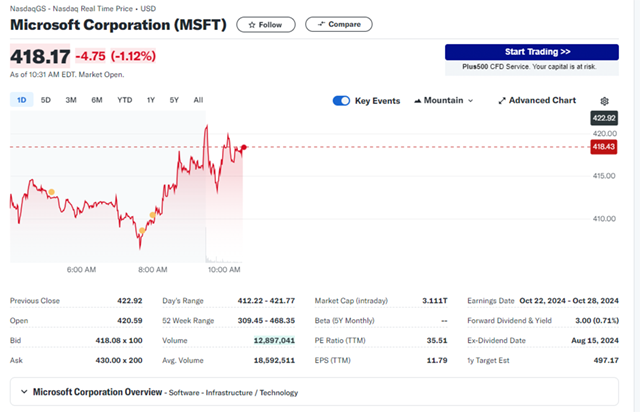The height and width of the screenshot is (412, 640).
Task: Select the 3M chart range
Action: point(71,100)
